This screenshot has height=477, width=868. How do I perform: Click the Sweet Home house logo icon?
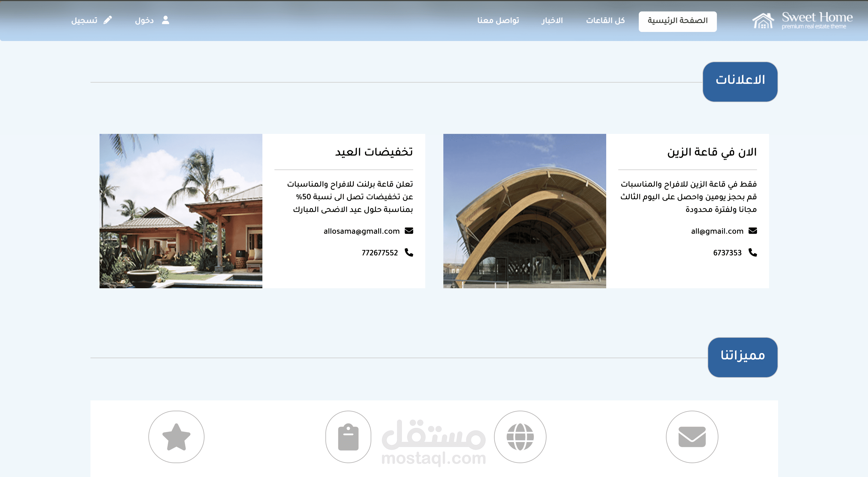[763, 21]
